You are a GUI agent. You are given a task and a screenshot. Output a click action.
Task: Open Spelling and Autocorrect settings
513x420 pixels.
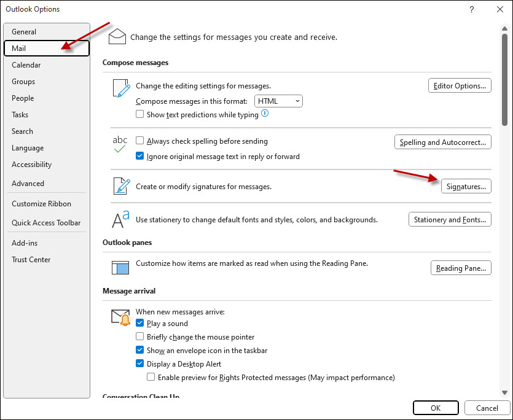(x=443, y=142)
